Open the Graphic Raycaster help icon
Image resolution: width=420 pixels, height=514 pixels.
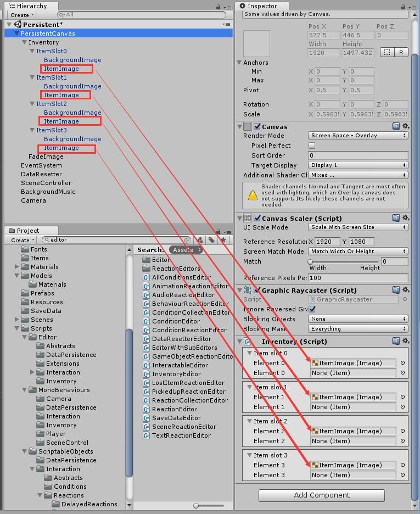point(396,290)
